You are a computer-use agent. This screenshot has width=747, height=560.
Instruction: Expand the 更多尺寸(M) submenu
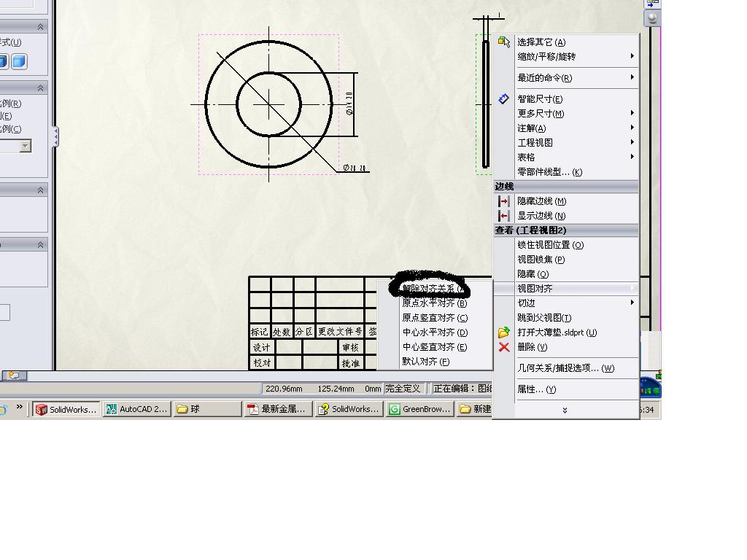pos(566,113)
